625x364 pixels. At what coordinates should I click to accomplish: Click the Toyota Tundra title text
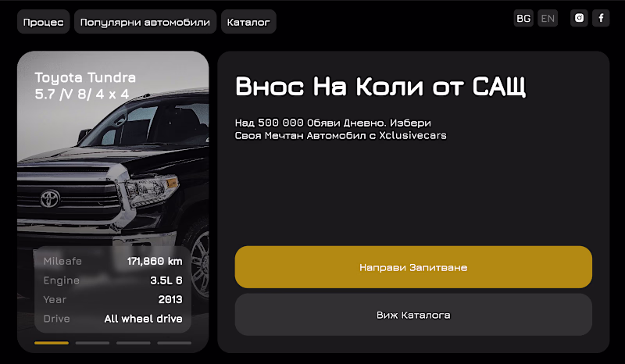[x=85, y=77]
